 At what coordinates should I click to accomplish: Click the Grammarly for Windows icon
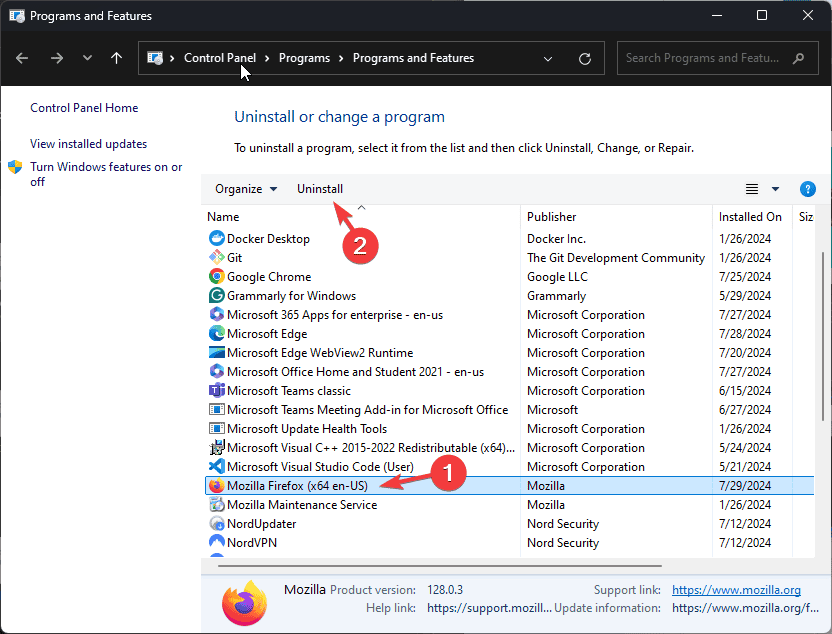(216, 296)
